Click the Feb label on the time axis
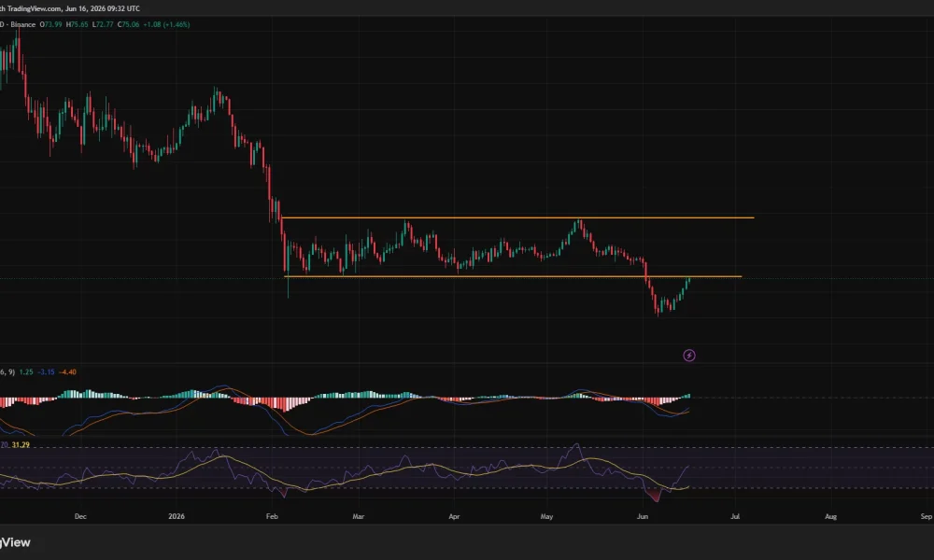This screenshot has height=560, width=934. point(272,516)
